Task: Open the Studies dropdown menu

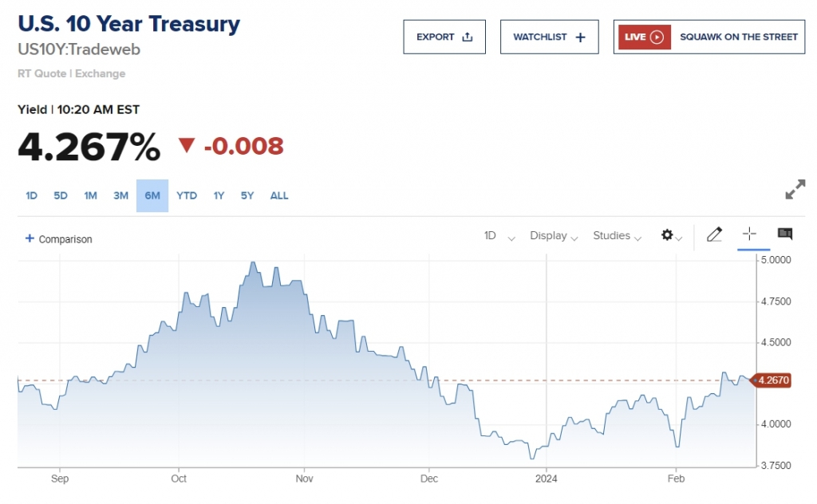Action: tap(617, 236)
